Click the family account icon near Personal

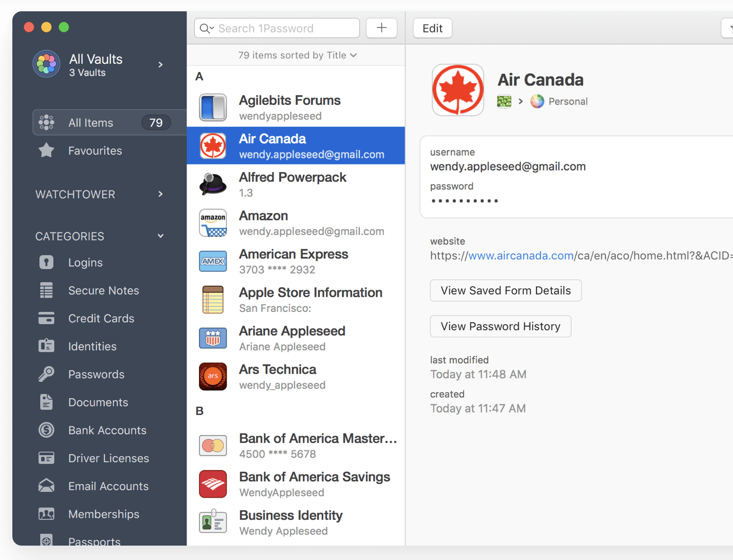[x=504, y=101]
